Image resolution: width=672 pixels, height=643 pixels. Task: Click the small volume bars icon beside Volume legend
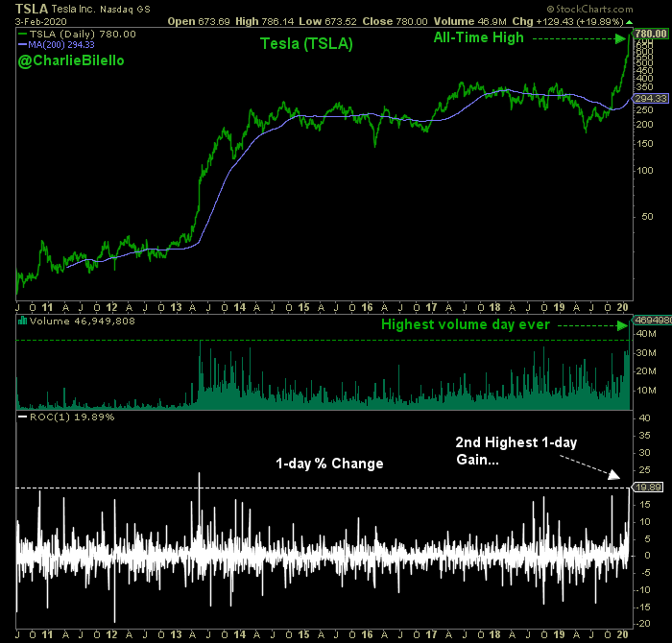[x=22, y=321]
